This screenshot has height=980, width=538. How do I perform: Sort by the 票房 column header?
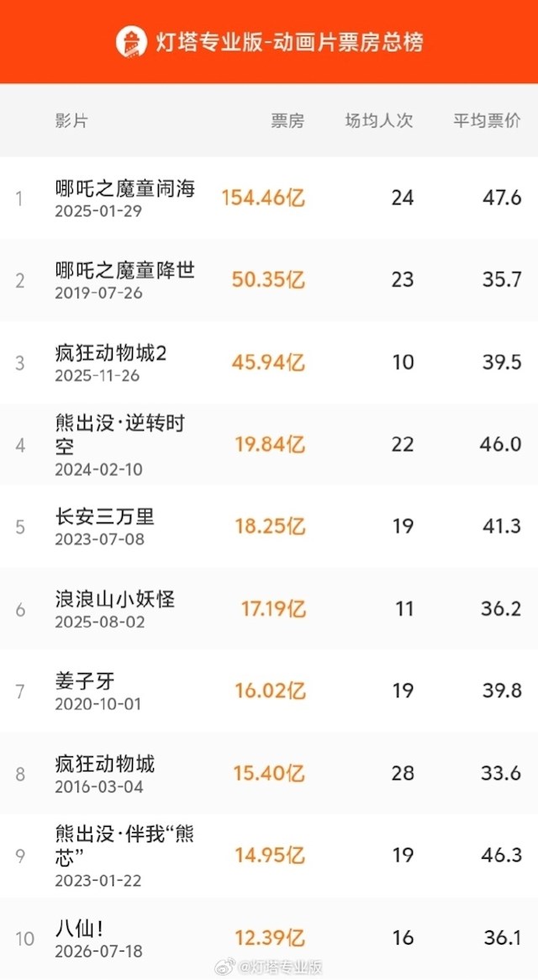click(x=287, y=120)
